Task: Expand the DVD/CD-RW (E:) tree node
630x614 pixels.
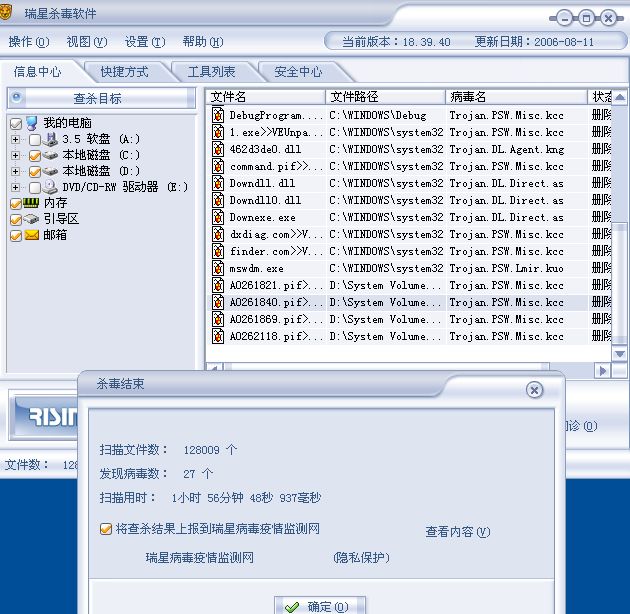Action: 15,187
